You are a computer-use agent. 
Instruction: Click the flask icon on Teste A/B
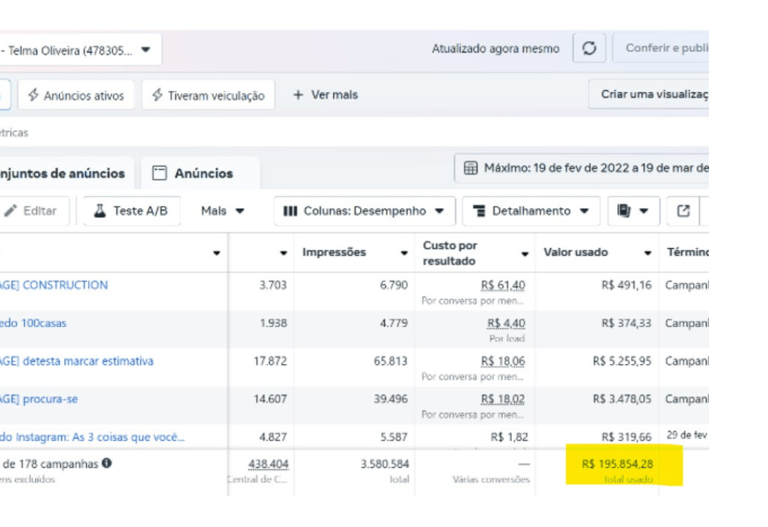[x=100, y=211]
